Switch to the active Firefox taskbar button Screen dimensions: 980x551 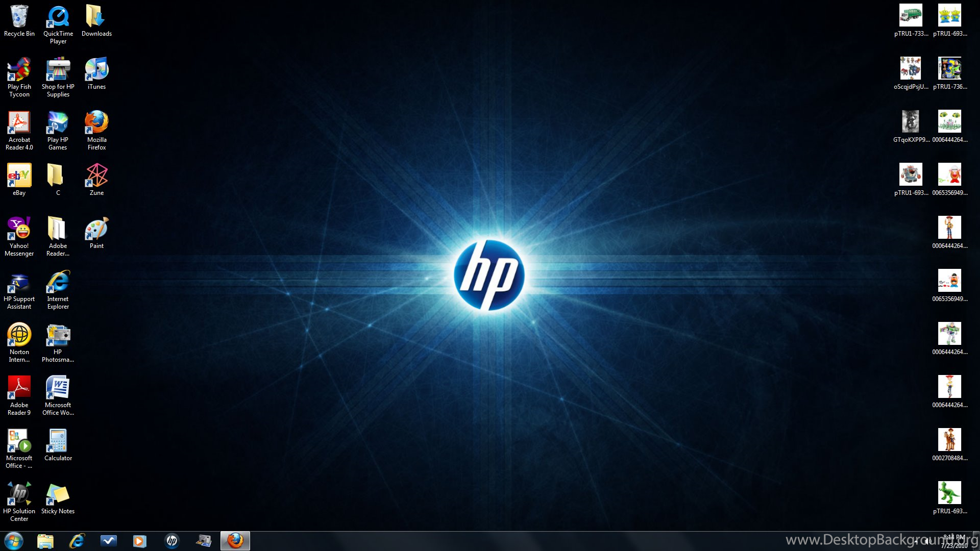pyautogui.click(x=235, y=541)
